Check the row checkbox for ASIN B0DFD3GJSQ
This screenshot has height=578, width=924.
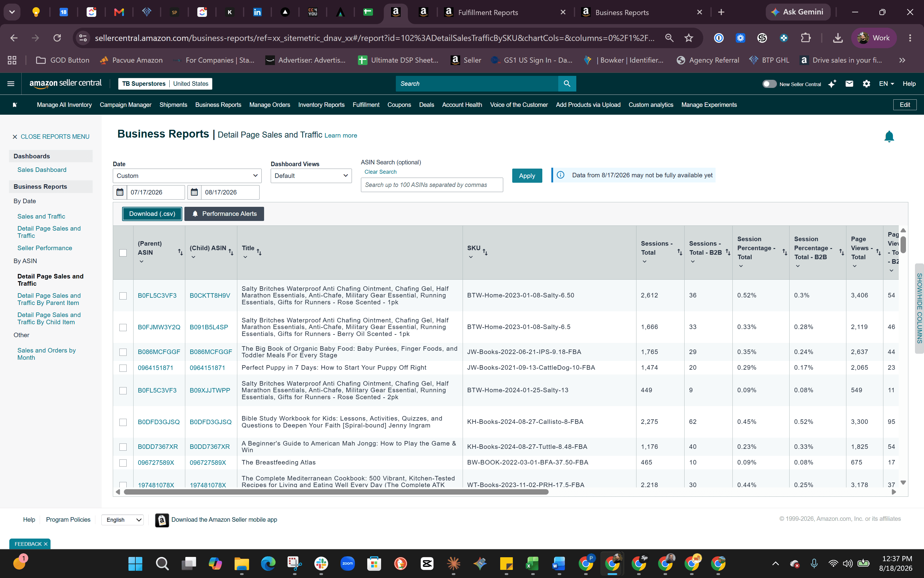123,422
